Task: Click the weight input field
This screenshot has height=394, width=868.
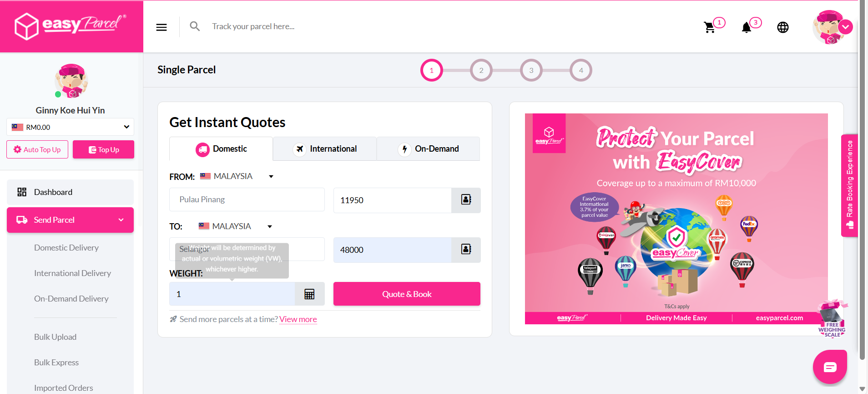Action: click(232, 294)
